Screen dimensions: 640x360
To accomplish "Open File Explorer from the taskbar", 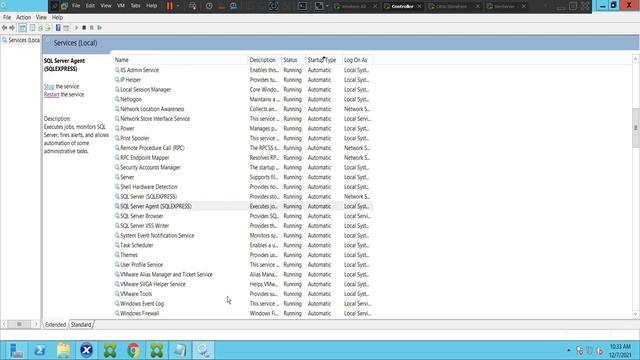I will point(63,351).
